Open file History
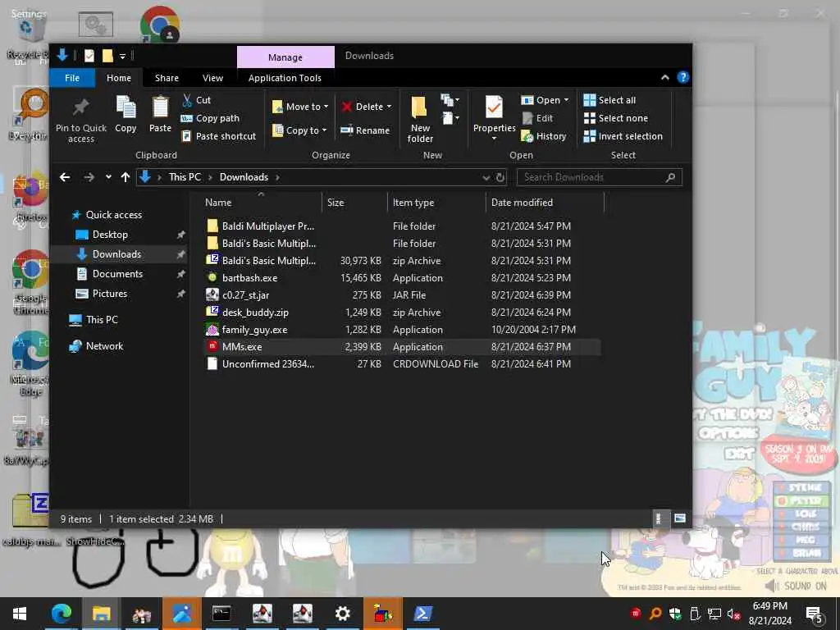This screenshot has height=630, width=840. click(544, 136)
